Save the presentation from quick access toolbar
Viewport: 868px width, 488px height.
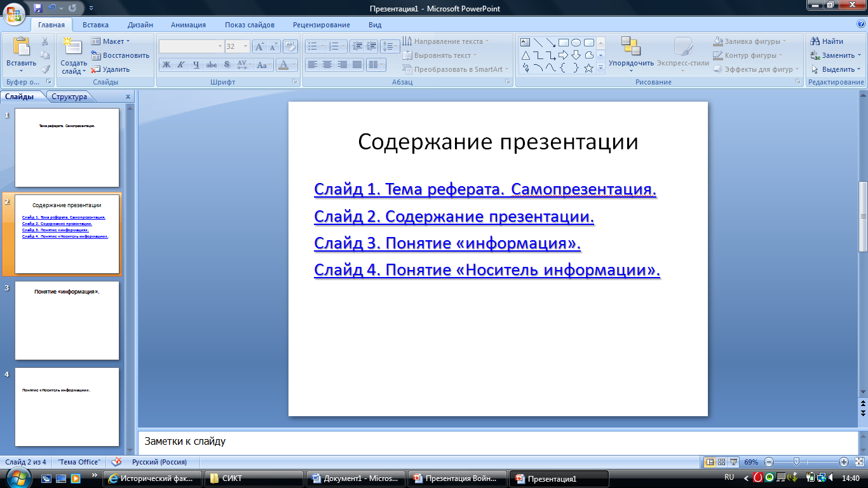point(37,8)
